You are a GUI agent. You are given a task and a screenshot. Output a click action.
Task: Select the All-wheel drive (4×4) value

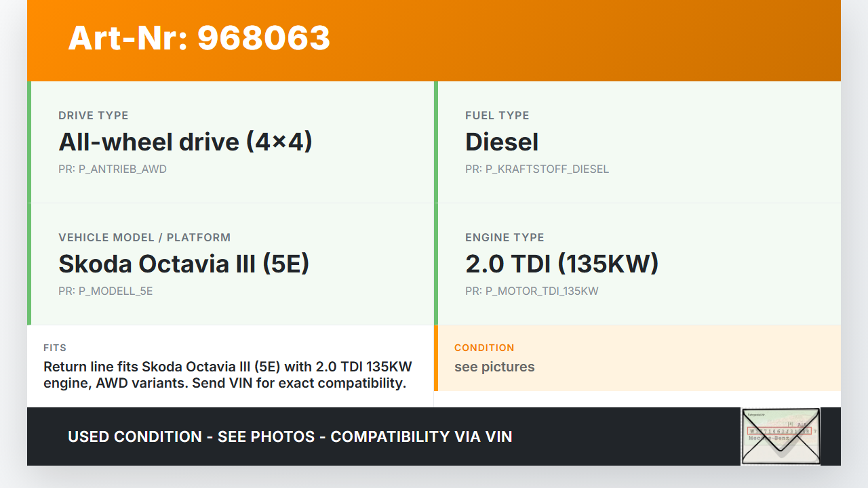tap(185, 142)
